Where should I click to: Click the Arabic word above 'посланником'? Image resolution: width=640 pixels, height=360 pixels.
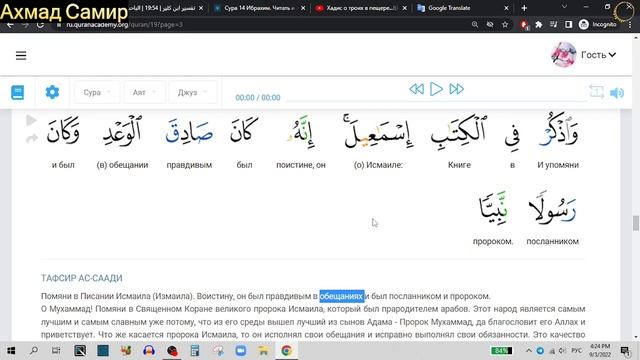click(x=552, y=209)
